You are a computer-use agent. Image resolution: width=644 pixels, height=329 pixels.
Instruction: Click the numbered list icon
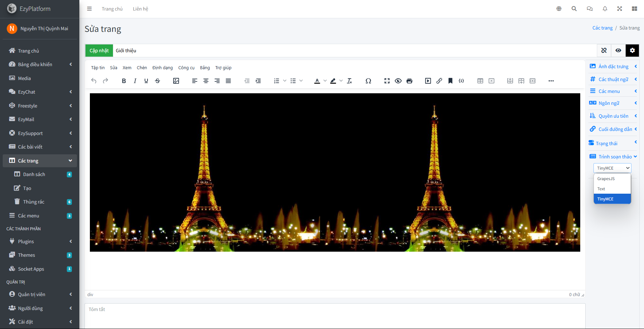point(277,81)
